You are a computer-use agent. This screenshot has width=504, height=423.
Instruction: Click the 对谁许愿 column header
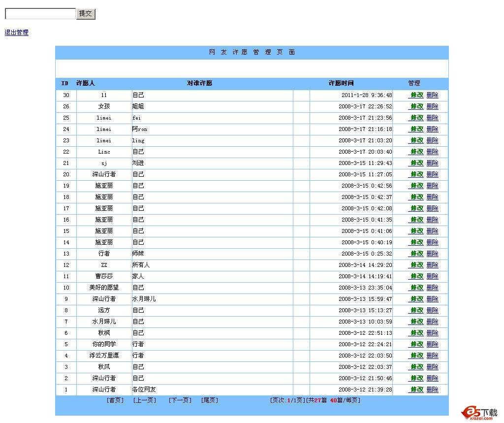200,83
